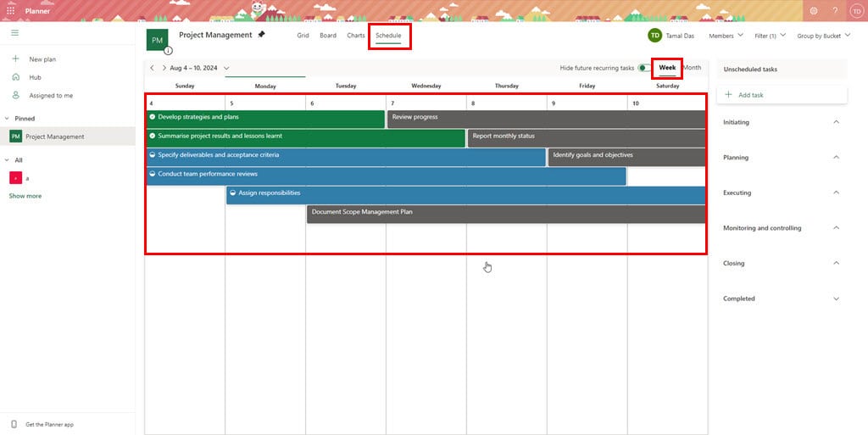Click the Show more link in sidebar
The height and width of the screenshot is (435, 868).
(x=25, y=196)
